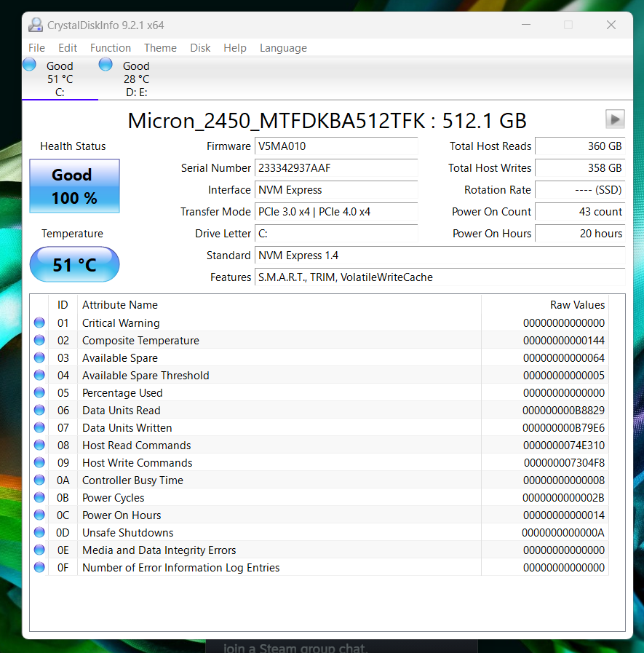Click status orb for Composite Temperature row
644x653 pixels.
pyautogui.click(x=39, y=340)
